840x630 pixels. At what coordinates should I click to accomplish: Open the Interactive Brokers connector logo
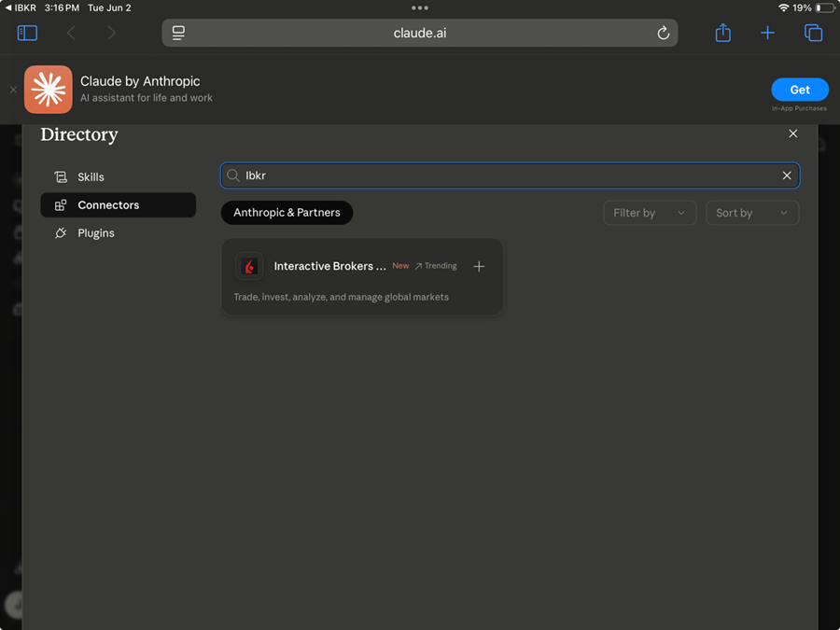pyautogui.click(x=249, y=266)
